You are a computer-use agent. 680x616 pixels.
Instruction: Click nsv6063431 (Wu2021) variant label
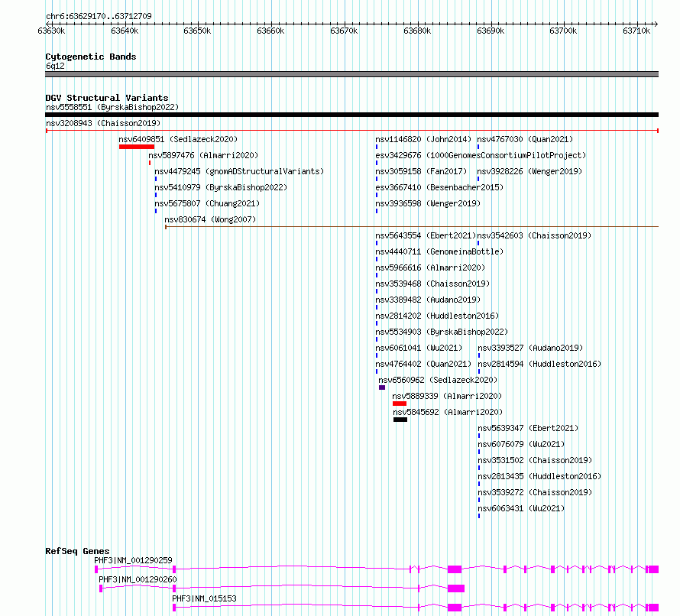[x=521, y=508]
